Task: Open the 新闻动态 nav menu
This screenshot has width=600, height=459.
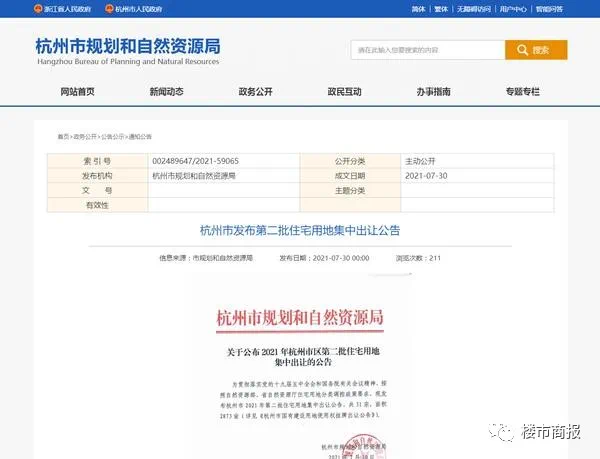Action: (166, 91)
